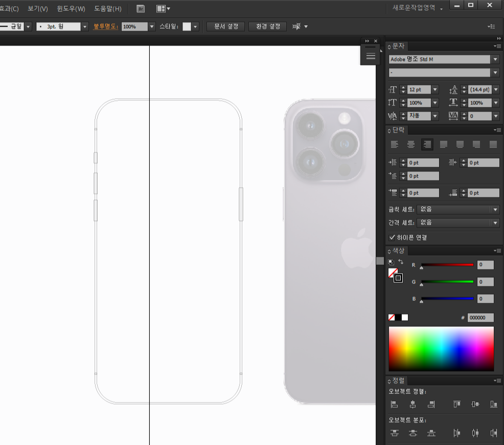Viewport: 504px width, 445px height.
Task: Select the 정렬 panel tab
Action: pyautogui.click(x=398, y=381)
